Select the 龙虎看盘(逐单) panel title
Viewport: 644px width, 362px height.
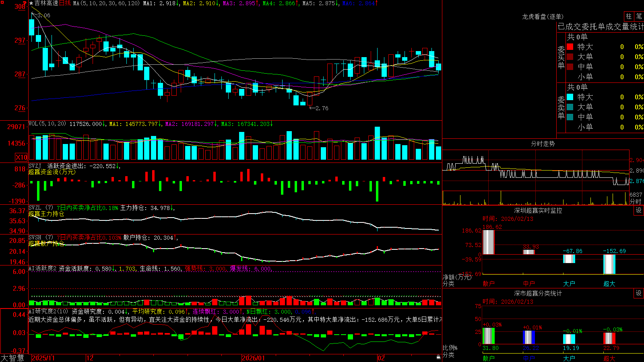[x=543, y=16]
